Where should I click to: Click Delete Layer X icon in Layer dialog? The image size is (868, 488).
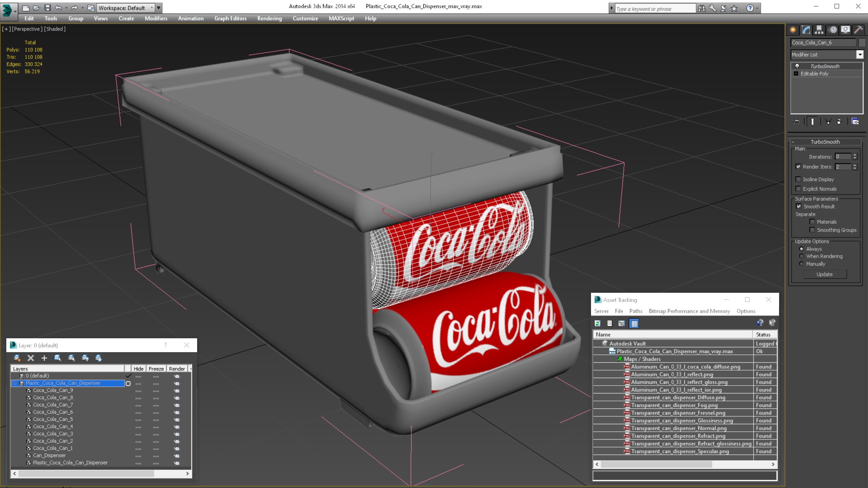click(x=31, y=358)
